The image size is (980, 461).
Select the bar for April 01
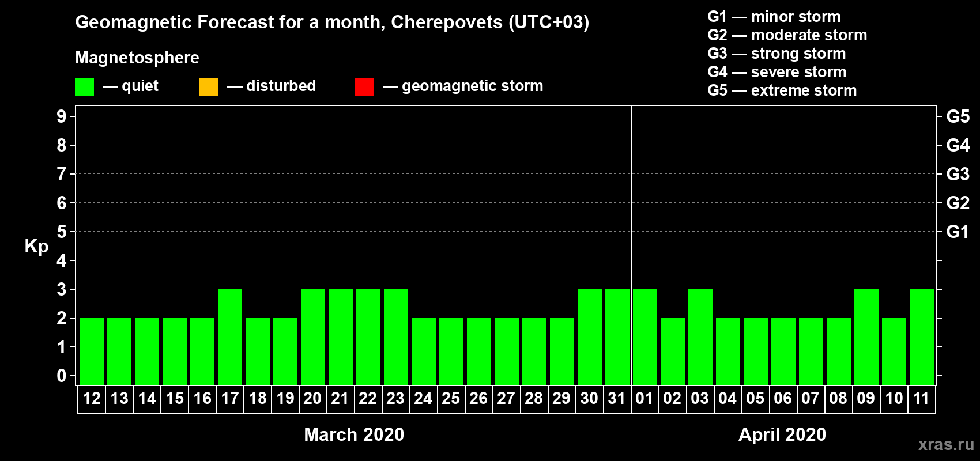click(645, 337)
